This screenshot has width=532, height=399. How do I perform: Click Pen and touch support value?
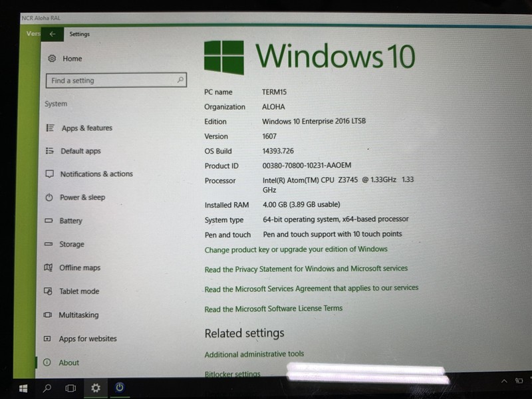pyautogui.click(x=332, y=234)
